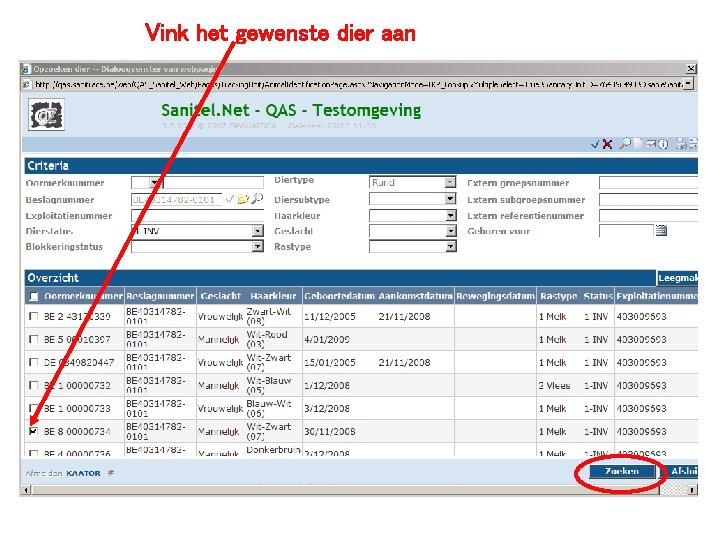Open the Diertype dropdown showing Rund
The width and height of the screenshot is (720, 540).
(450, 182)
